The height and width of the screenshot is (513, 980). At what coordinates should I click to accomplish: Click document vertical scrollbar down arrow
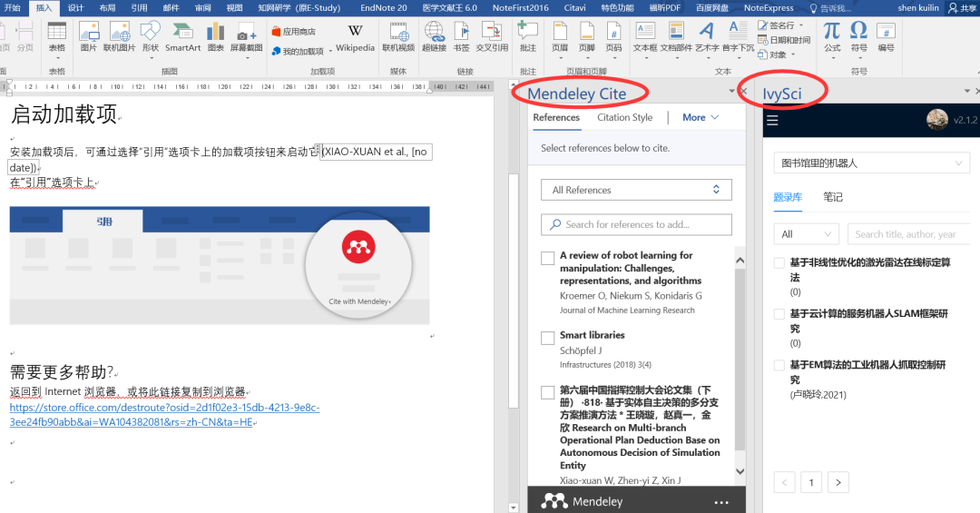[513, 508]
